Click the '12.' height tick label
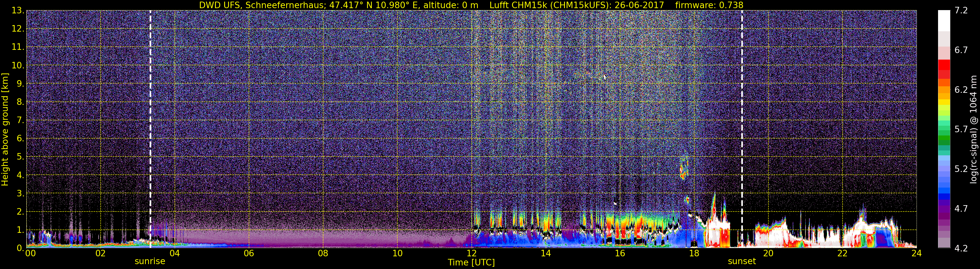The width and height of the screenshot is (980, 269). [18, 29]
